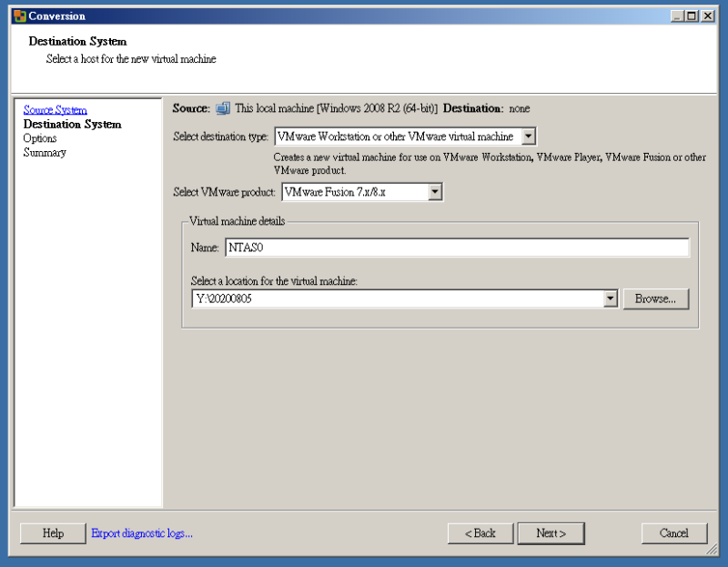Click the local machine computer icon beside Source
The image size is (728, 567).
tap(223, 108)
